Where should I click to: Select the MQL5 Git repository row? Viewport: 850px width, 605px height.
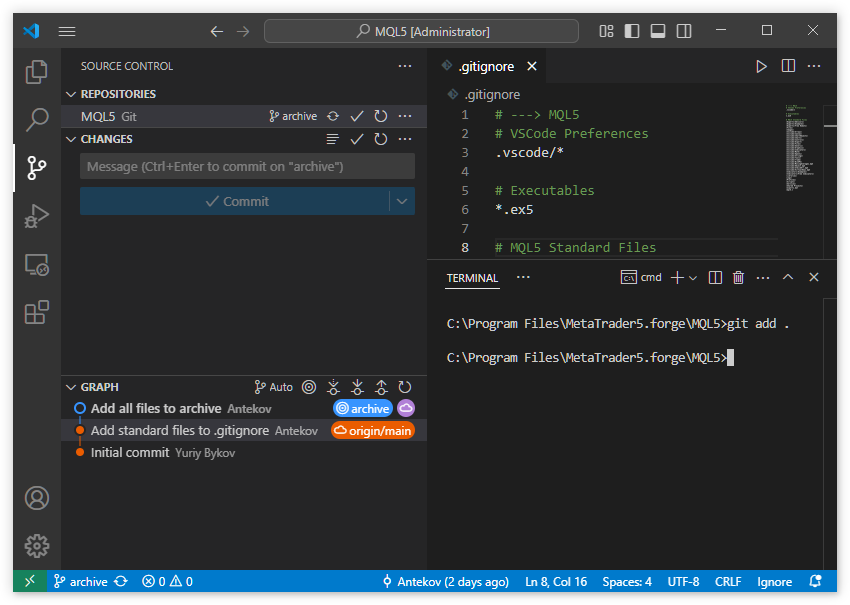(244, 116)
